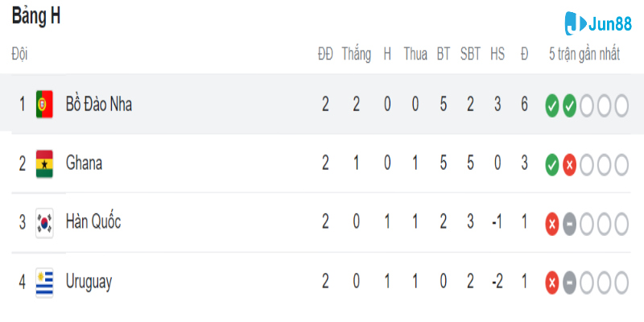Click Hàn Quốc's gray draw result icon
644x322 pixels.
(x=569, y=223)
